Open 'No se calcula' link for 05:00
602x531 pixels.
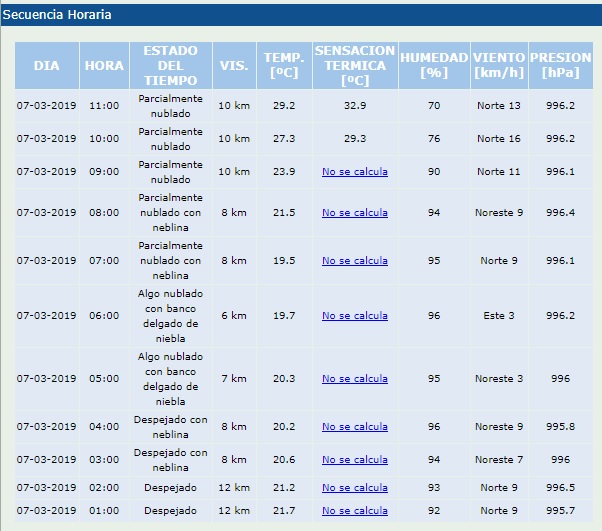(x=355, y=379)
